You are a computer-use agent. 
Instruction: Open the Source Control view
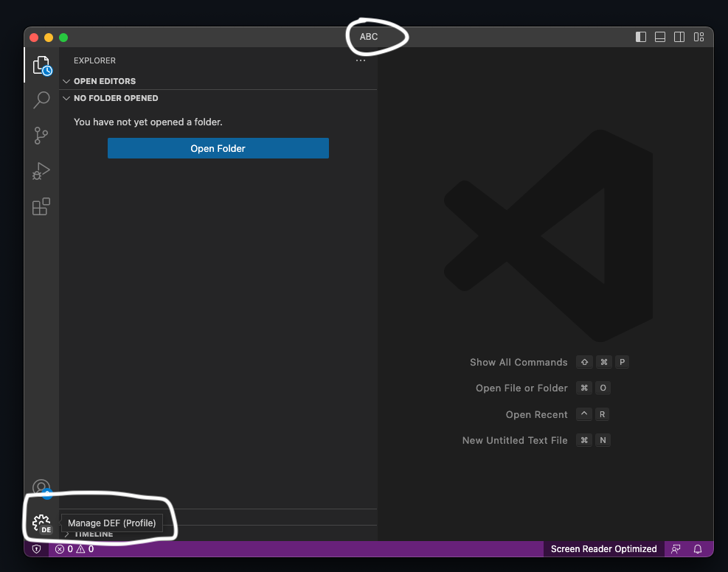pyautogui.click(x=41, y=135)
